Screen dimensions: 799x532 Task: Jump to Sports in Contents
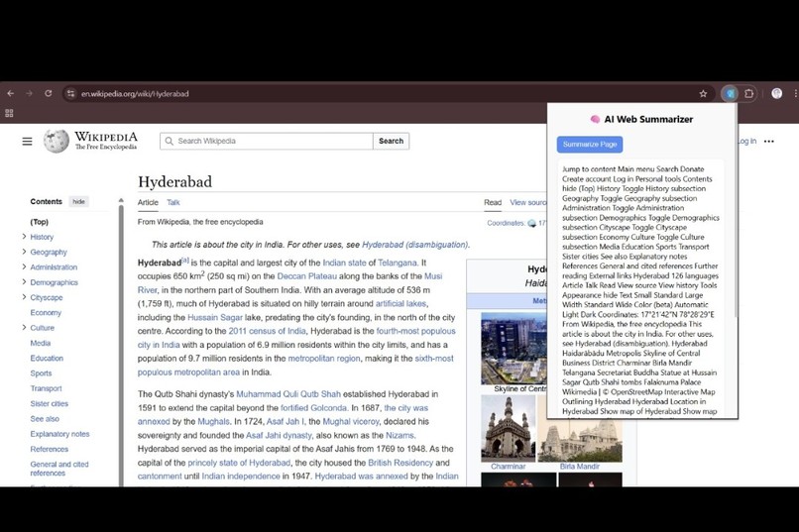click(41, 373)
